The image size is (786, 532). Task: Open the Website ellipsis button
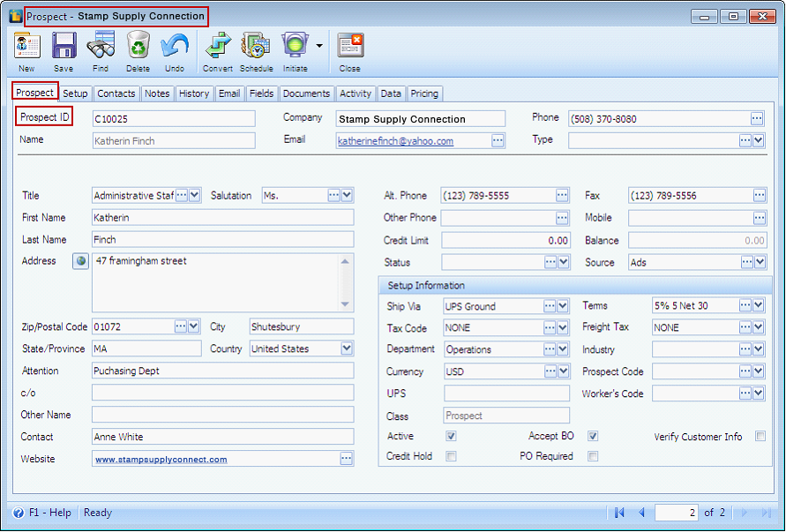[x=346, y=458]
